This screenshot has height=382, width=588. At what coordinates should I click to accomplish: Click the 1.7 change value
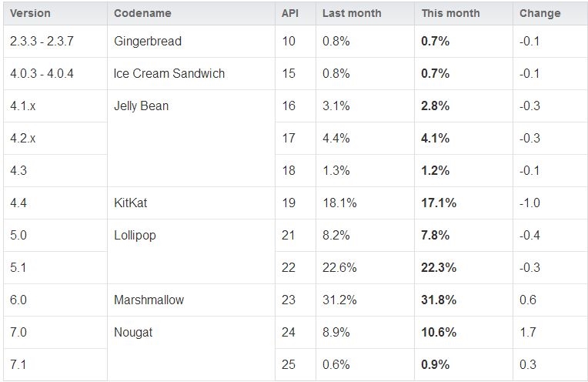[528, 332]
